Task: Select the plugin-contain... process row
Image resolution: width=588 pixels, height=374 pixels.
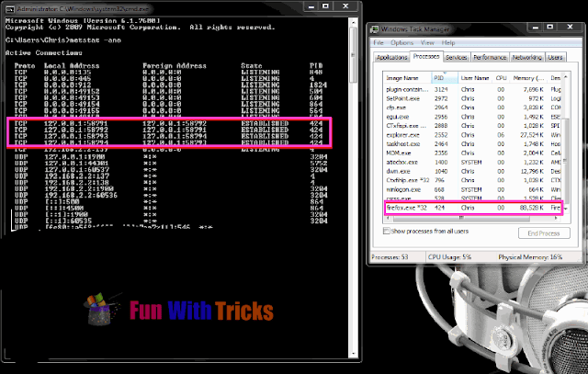Action: [473, 90]
